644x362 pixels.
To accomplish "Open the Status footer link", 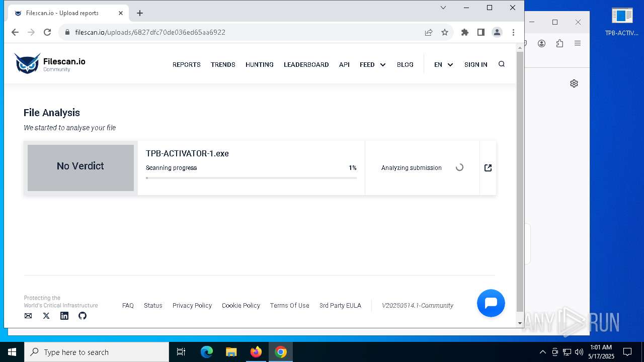I will (x=153, y=305).
